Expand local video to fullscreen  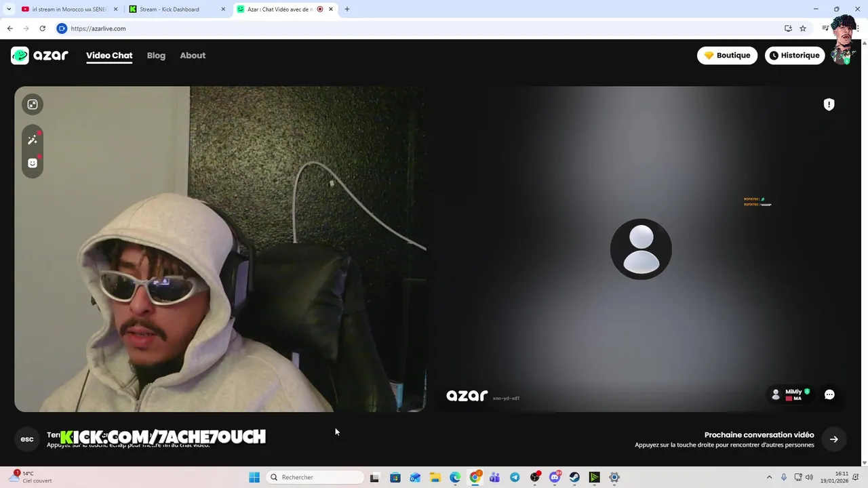click(x=33, y=104)
